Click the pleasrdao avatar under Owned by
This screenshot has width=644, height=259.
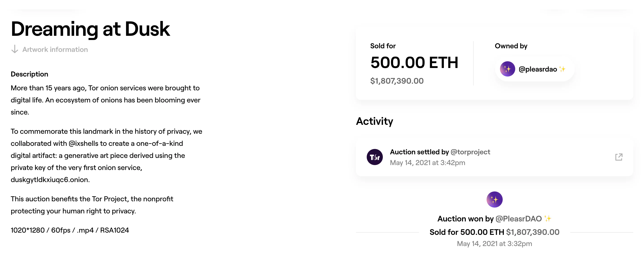(507, 69)
